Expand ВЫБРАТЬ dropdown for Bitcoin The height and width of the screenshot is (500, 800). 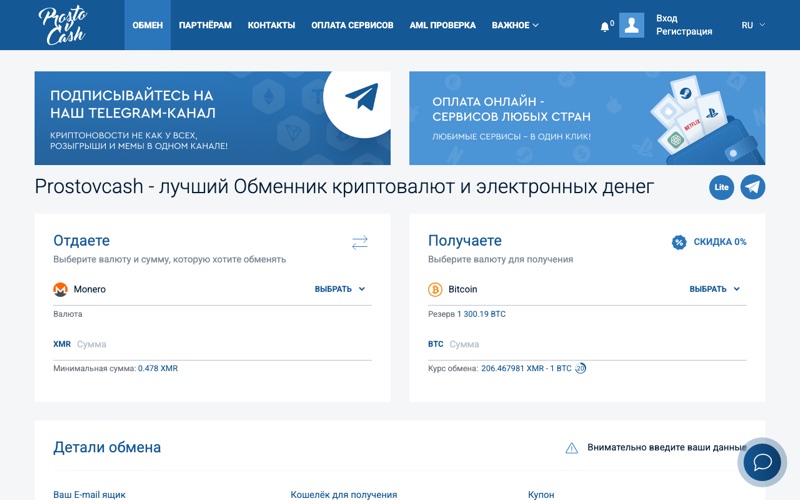pos(714,289)
